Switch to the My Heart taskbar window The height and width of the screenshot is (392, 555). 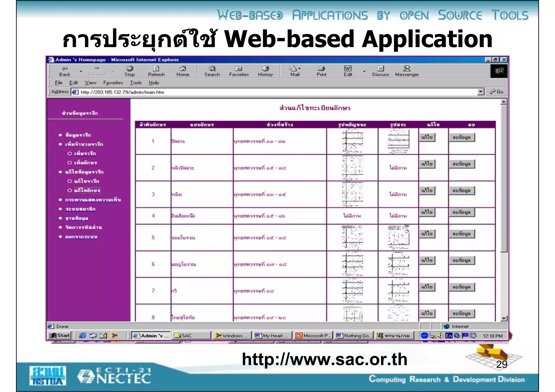tap(272, 336)
